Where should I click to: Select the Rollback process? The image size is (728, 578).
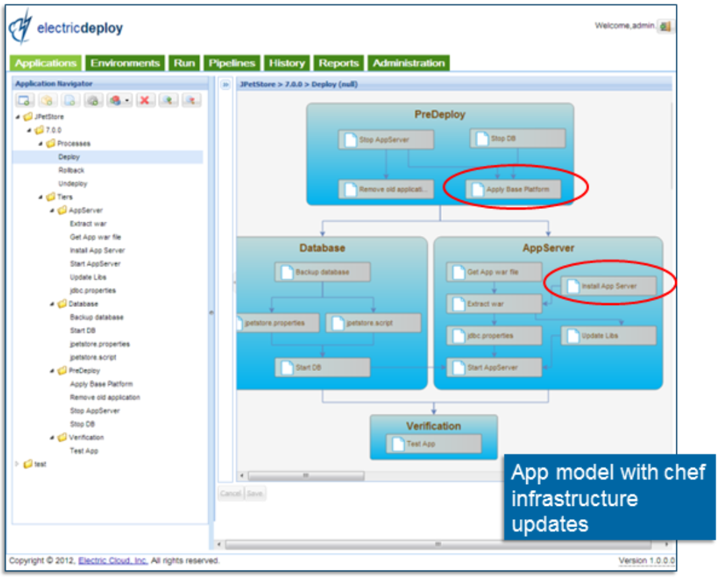(x=71, y=171)
